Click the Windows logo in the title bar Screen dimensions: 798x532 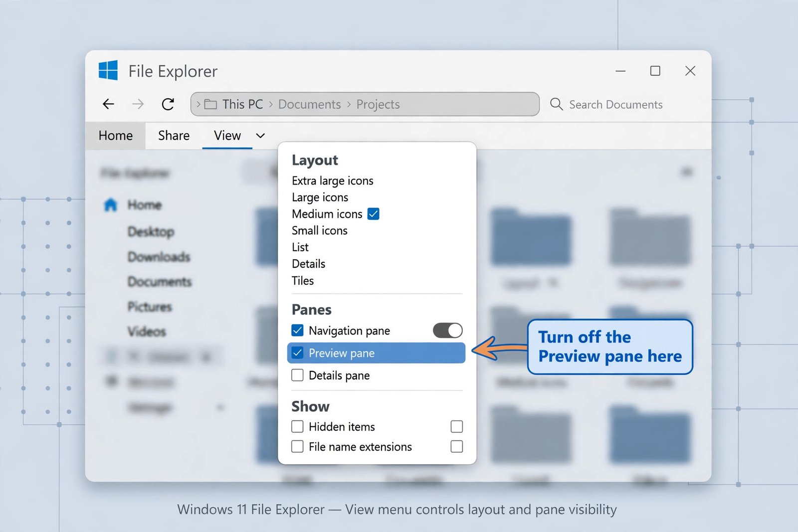pos(108,70)
